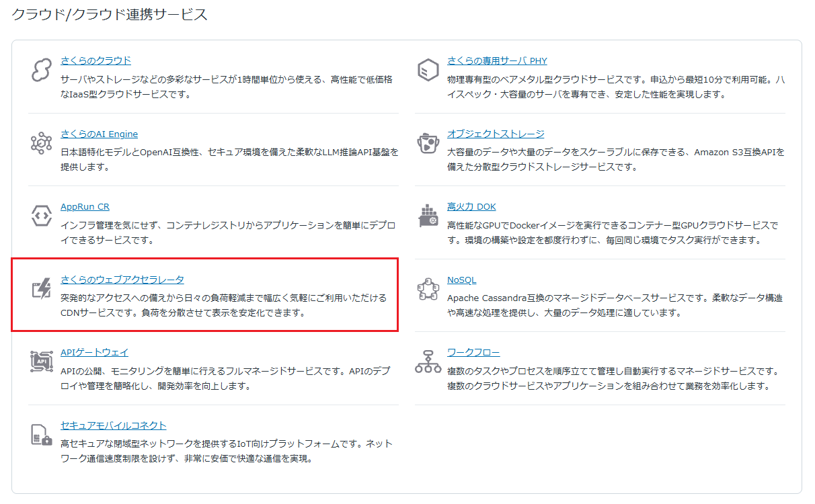The width and height of the screenshot is (815, 504).
Task: Click the さくらのAI Engine icon
Action: pos(42,143)
